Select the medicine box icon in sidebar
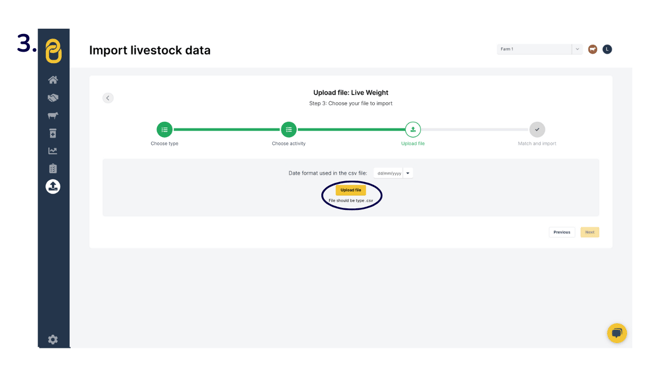 coord(53,133)
